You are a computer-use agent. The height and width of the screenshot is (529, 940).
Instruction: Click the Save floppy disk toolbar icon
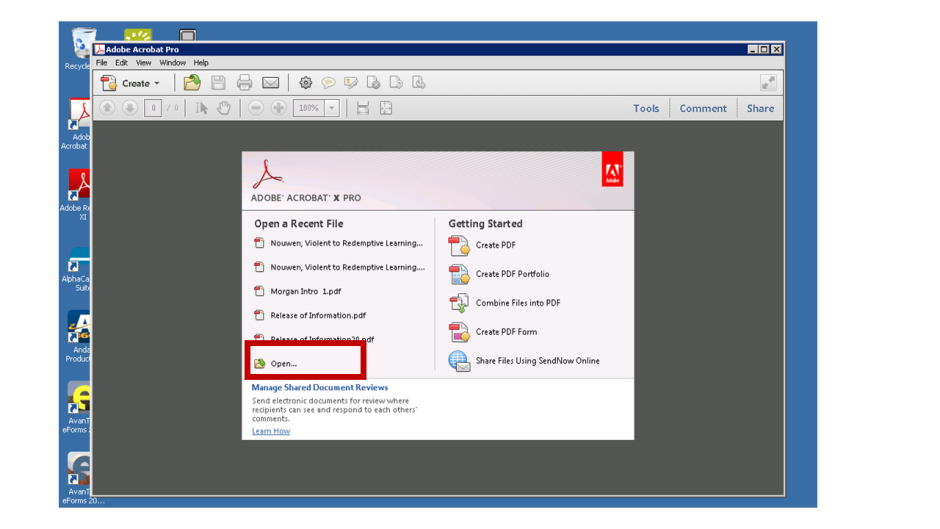click(x=218, y=83)
